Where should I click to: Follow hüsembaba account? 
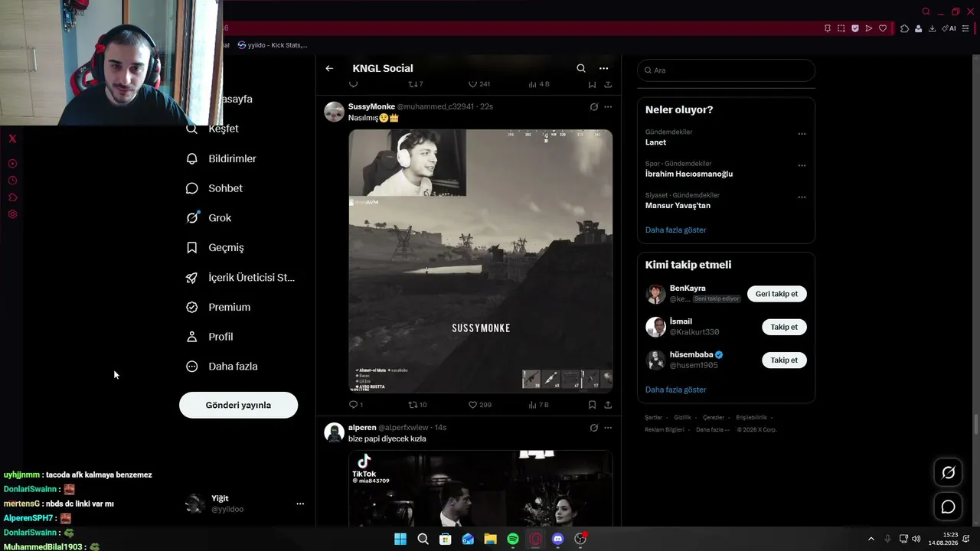[x=784, y=360]
